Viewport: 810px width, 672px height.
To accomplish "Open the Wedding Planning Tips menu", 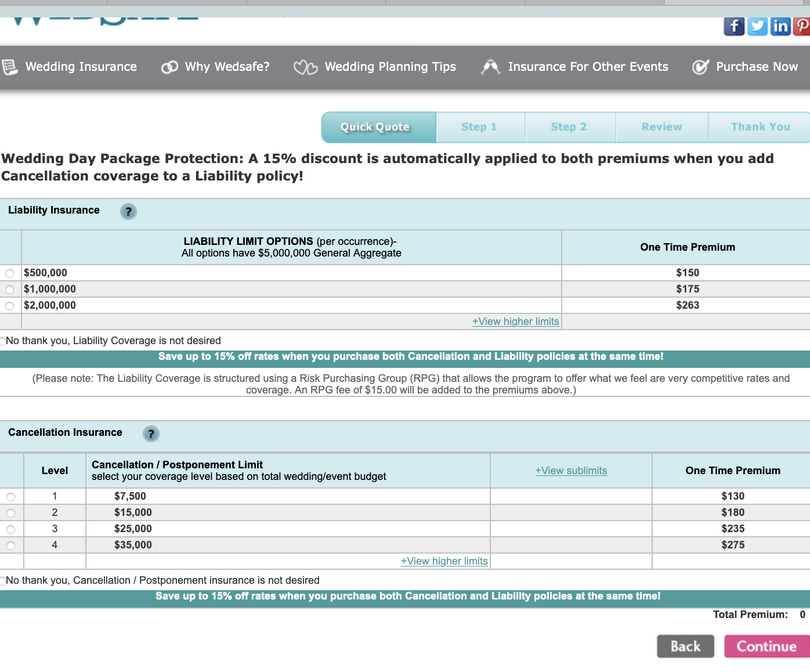I will point(390,67).
